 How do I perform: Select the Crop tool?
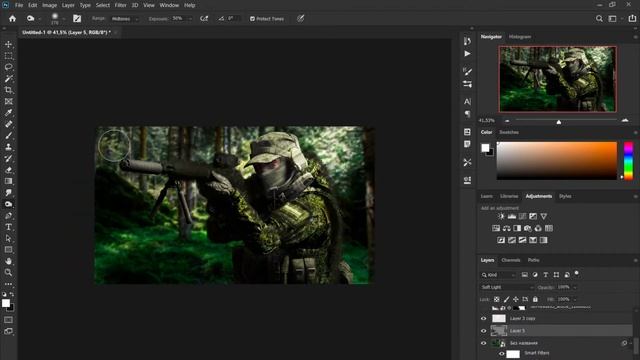pyautogui.click(x=8, y=90)
